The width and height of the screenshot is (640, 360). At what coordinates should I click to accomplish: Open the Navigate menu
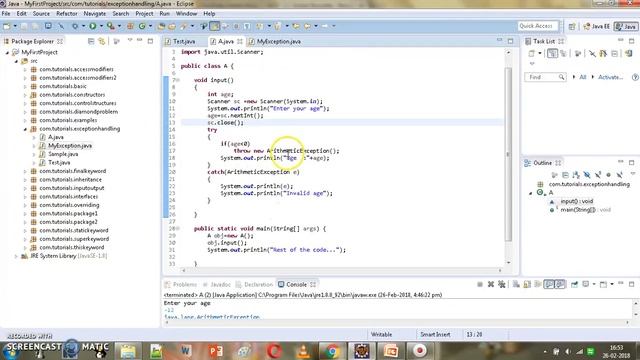click(x=94, y=13)
